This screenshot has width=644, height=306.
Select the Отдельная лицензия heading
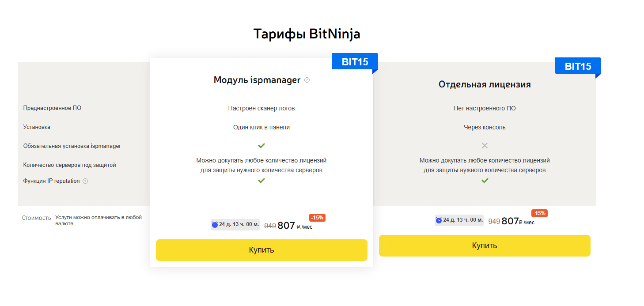point(485,84)
